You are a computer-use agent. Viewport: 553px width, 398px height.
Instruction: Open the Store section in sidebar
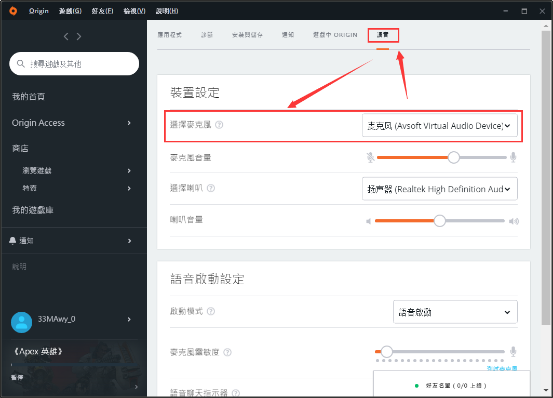[20, 148]
